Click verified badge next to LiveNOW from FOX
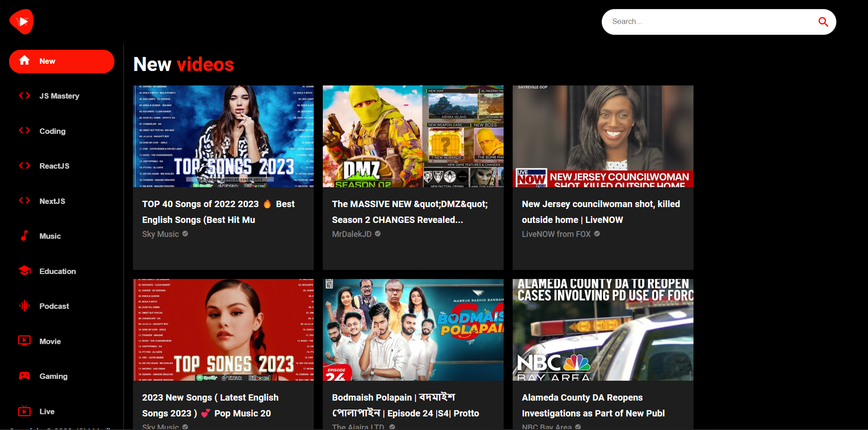The width and height of the screenshot is (868, 430). tap(597, 234)
